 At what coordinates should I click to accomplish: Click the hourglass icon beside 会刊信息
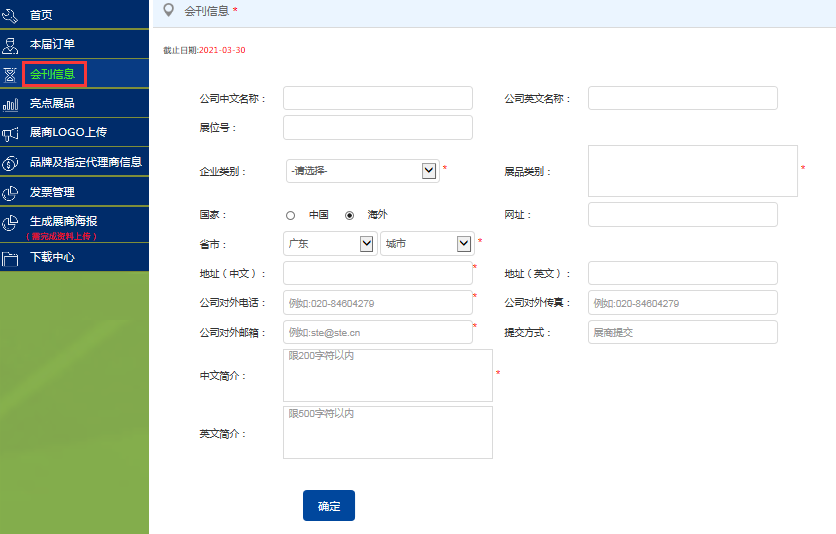11,74
